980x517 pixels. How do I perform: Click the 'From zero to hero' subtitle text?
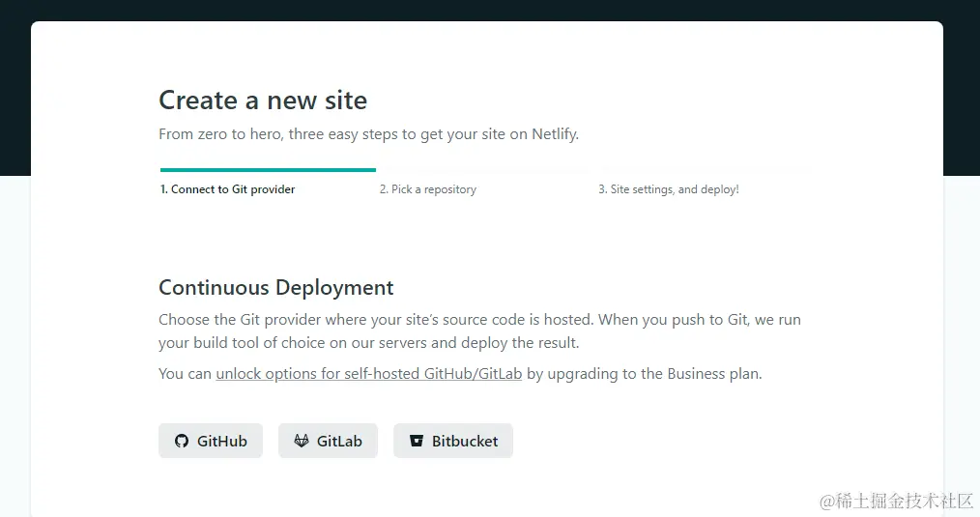pos(369,134)
